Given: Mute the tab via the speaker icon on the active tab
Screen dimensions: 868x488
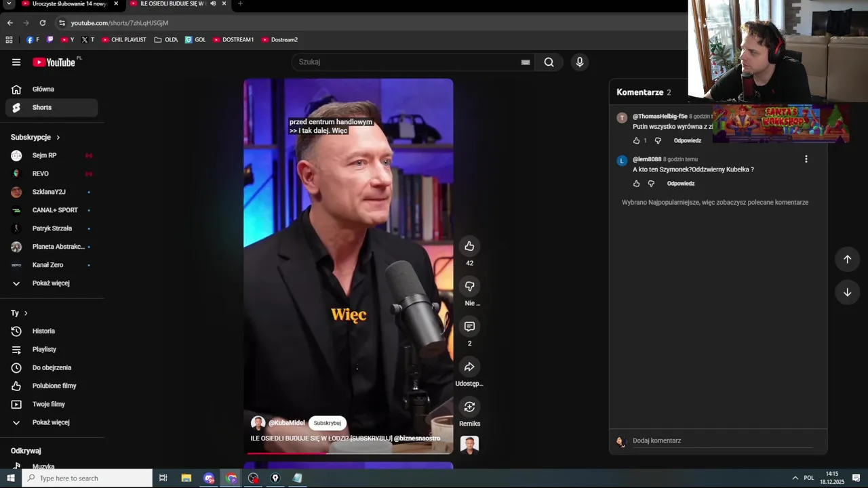Looking at the screenshot, I should tap(213, 3).
